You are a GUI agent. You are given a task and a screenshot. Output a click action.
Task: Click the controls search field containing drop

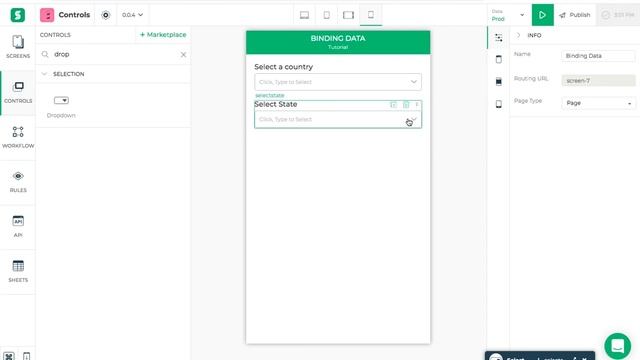114,54
